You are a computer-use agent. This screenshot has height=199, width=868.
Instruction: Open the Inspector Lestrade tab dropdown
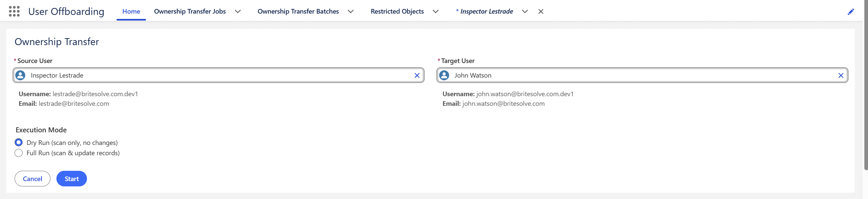tap(525, 12)
